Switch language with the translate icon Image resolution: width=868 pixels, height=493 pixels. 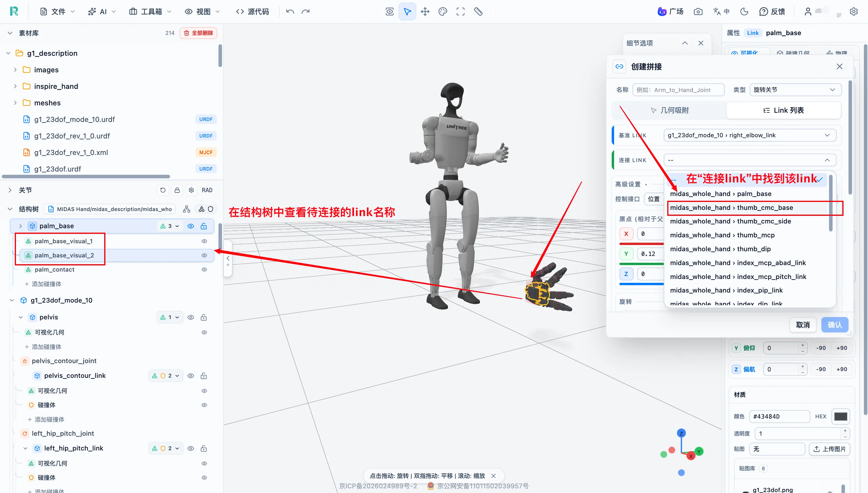722,12
